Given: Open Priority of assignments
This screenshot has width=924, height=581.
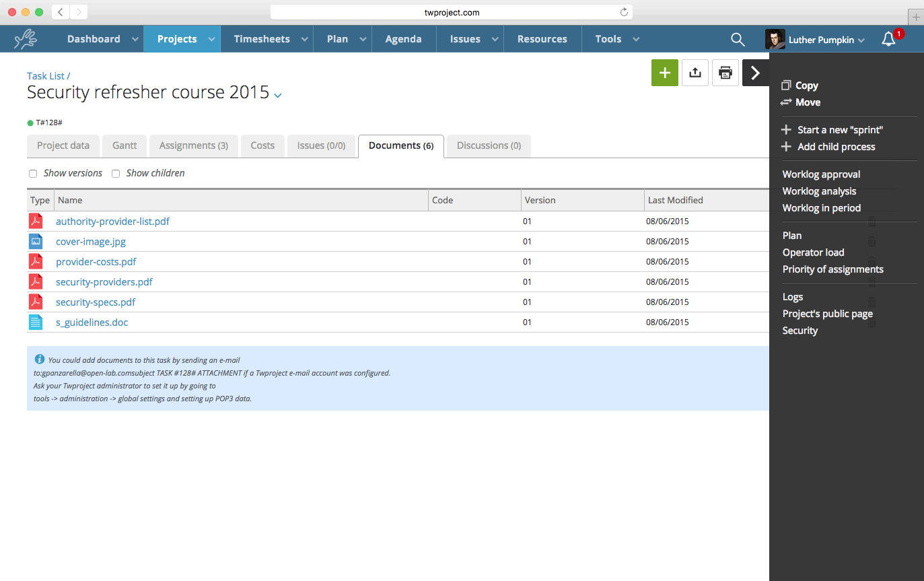Looking at the screenshot, I should (x=832, y=269).
